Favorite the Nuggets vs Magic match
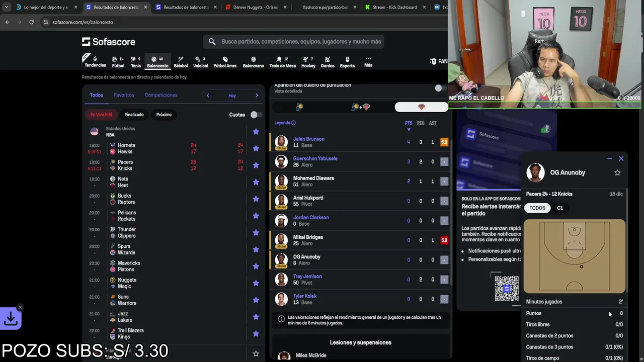Screen dimensions: 644x362 [256, 283]
